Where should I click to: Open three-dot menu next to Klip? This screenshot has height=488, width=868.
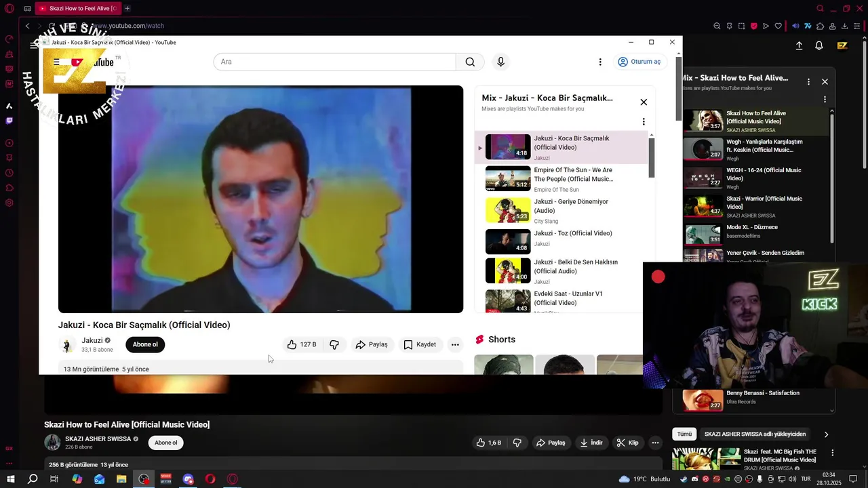655,443
